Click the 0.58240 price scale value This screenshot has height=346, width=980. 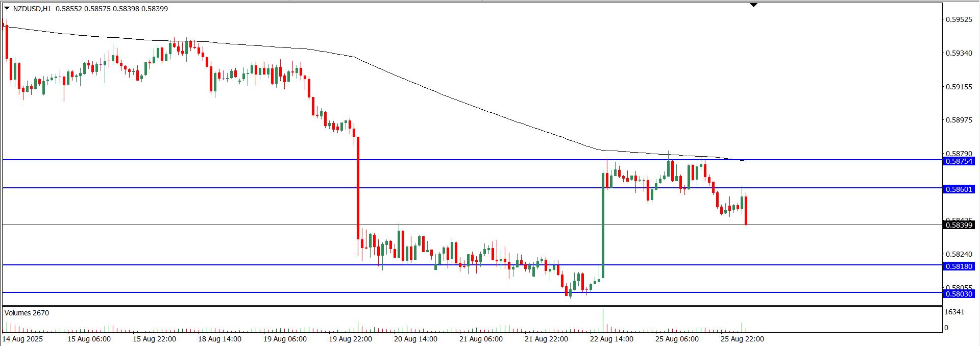click(x=959, y=254)
